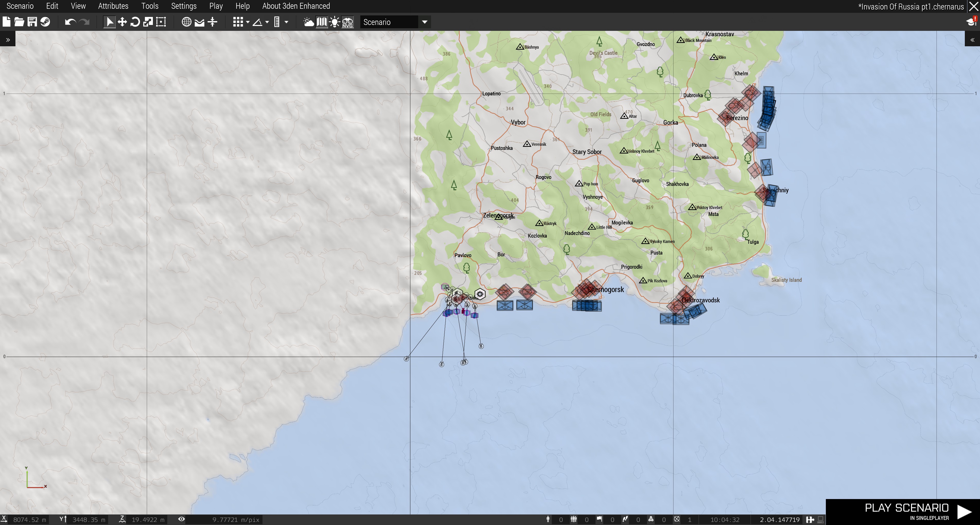Toggle night vision NVG mode
The height and width of the screenshot is (525, 980).
point(347,22)
